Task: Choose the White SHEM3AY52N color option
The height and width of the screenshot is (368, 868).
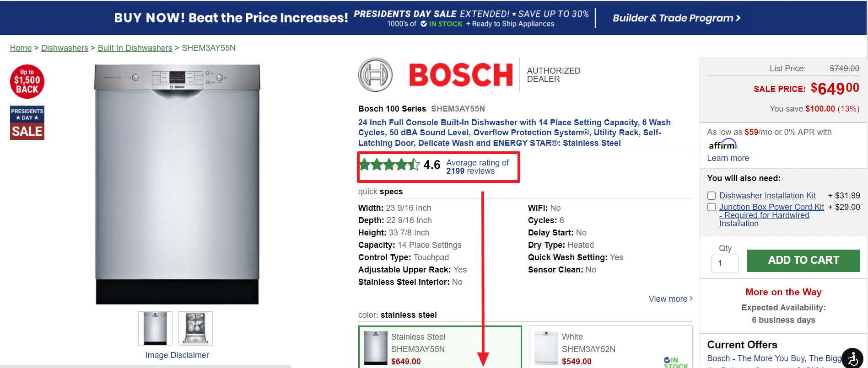Action: point(610,347)
